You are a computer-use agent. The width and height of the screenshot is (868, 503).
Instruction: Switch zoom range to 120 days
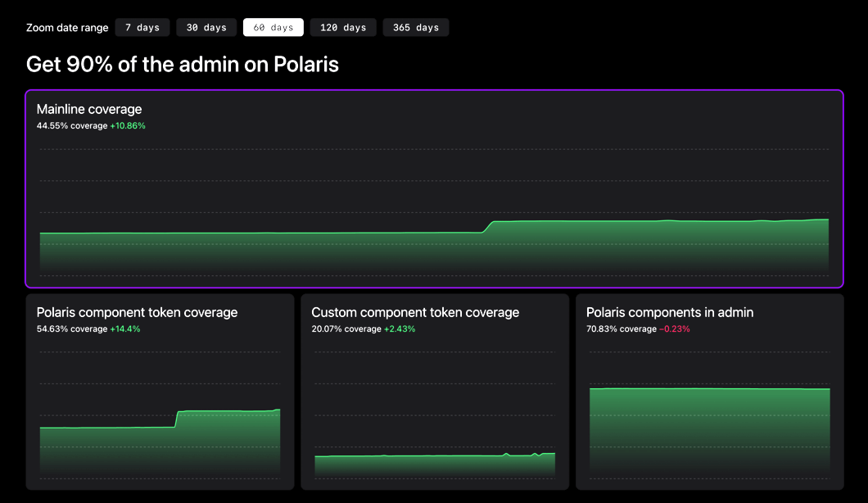coord(343,27)
